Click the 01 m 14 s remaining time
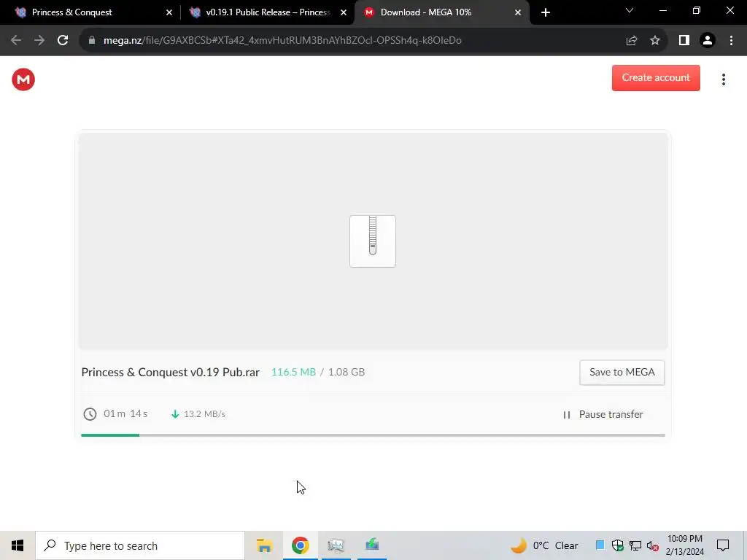Screen dimensions: 747x560 (x=125, y=414)
